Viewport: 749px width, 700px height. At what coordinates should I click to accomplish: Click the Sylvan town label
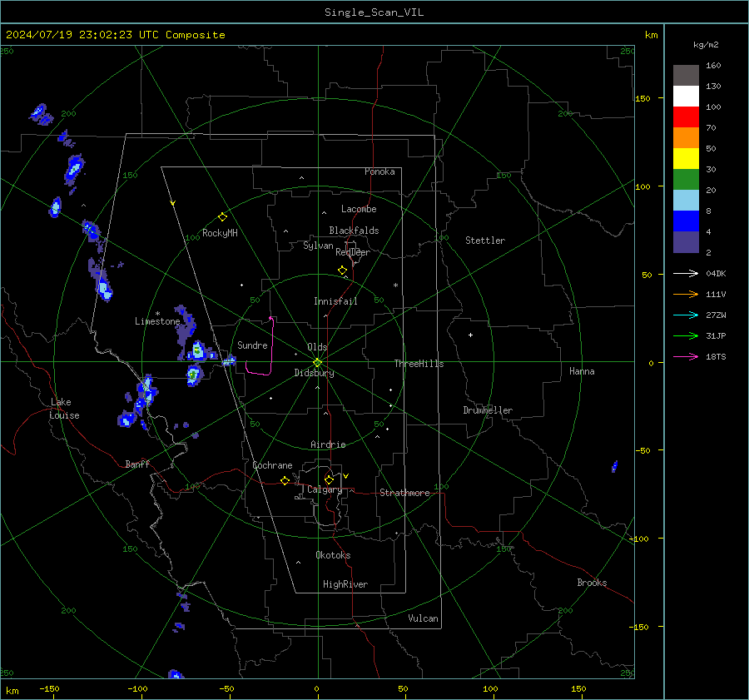click(x=318, y=246)
